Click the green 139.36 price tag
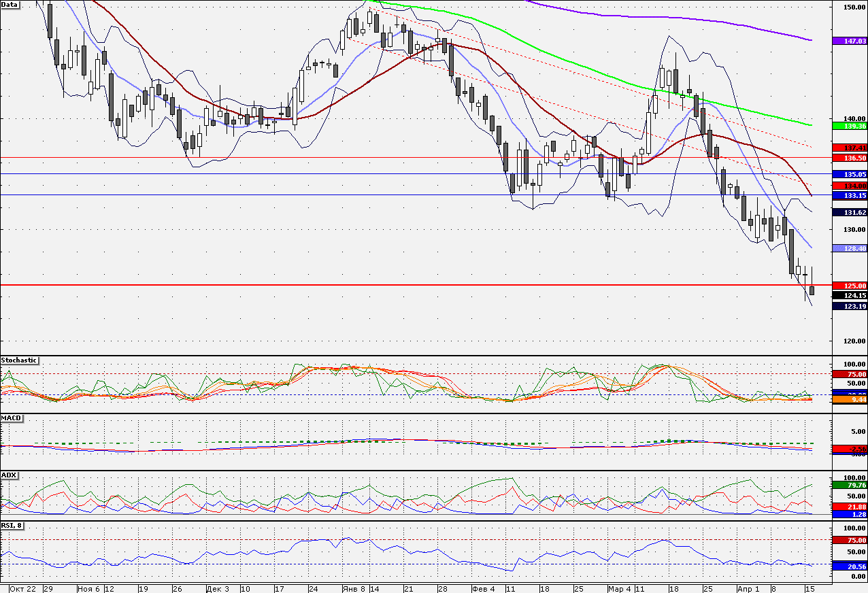Viewport: 868px width, 593px height. click(849, 126)
